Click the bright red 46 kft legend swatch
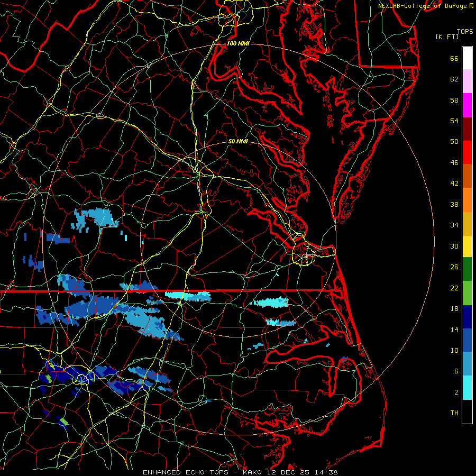476x476 pixels. (467, 152)
